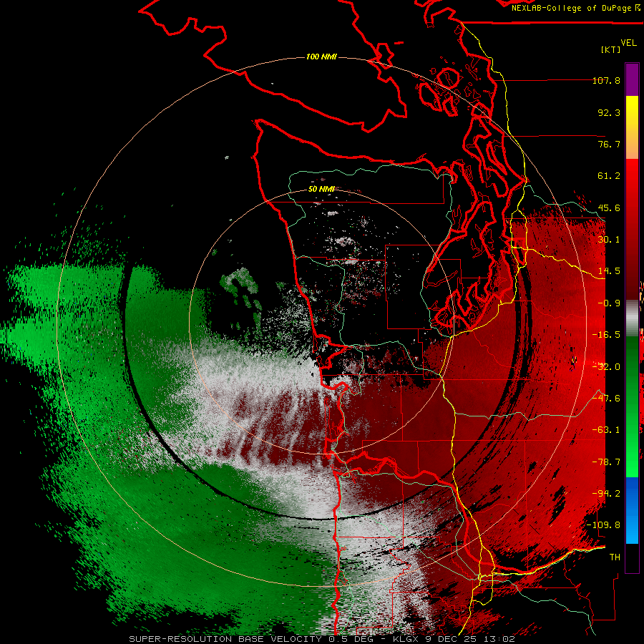Click the -109.8 legend value
This screenshot has width=644, height=644.
point(604,525)
